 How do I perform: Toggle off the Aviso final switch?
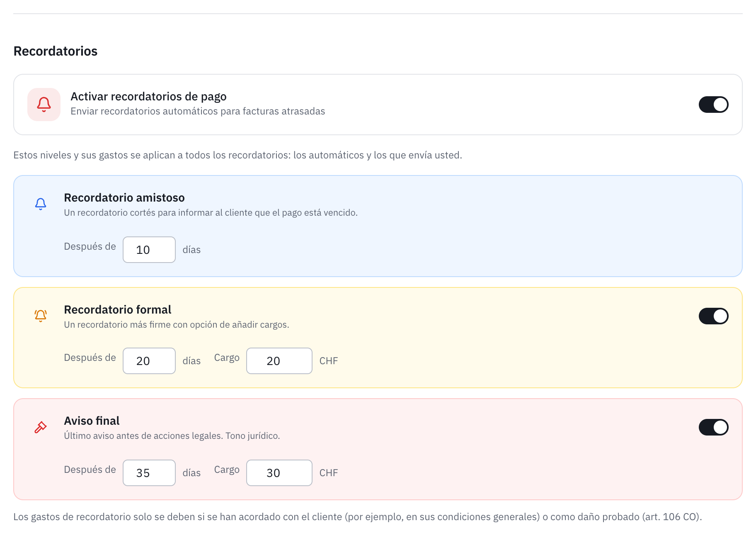pos(713,427)
